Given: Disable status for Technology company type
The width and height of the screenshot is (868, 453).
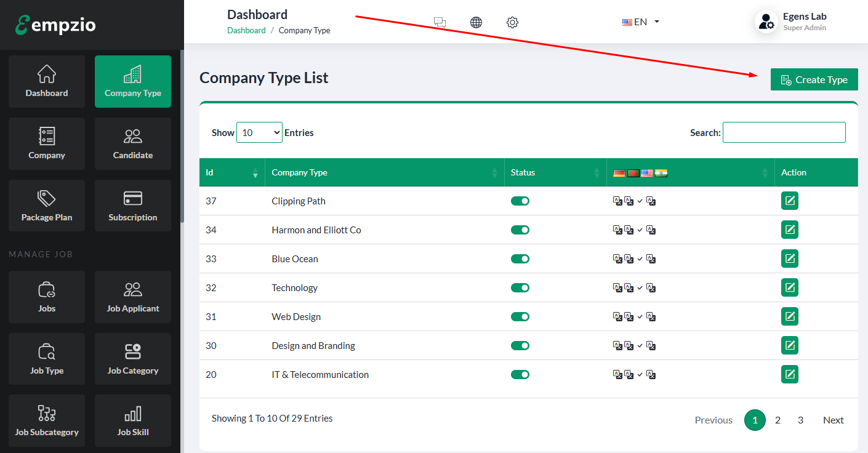Looking at the screenshot, I should [x=520, y=288].
